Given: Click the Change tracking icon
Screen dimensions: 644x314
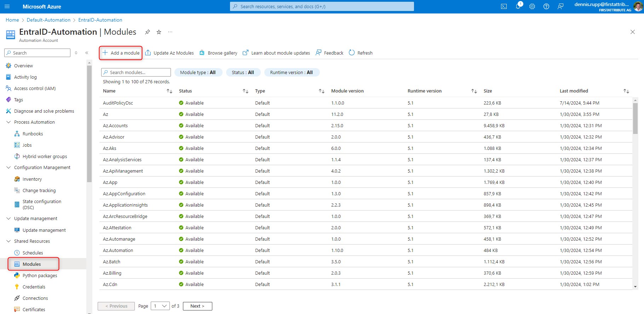Looking at the screenshot, I should pyautogui.click(x=17, y=190).
